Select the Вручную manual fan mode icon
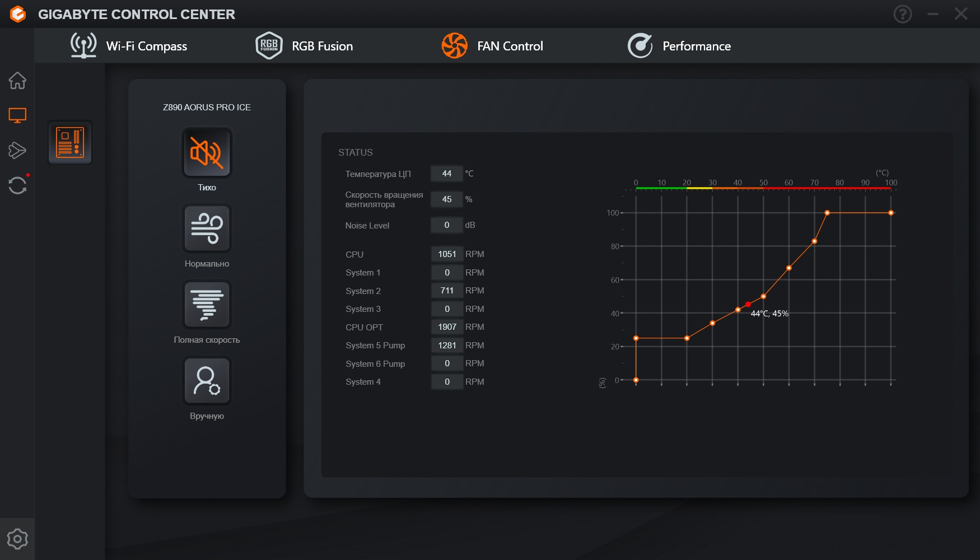This screenshot has width=980, height=560. (x=207, y=381)
